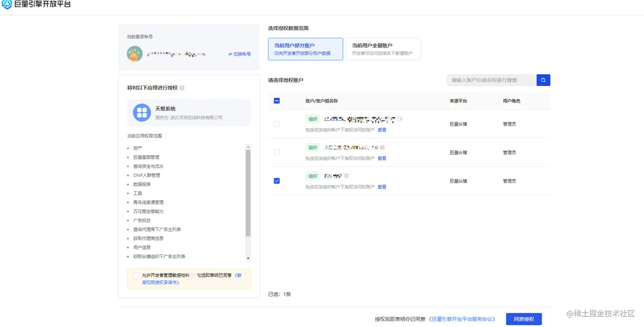Click the 巨量引擎开放平台 logo

pos(36,5)
